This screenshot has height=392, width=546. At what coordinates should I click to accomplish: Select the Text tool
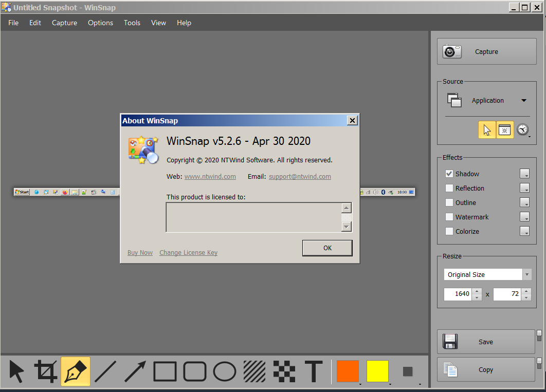click(x=314, y=371)
